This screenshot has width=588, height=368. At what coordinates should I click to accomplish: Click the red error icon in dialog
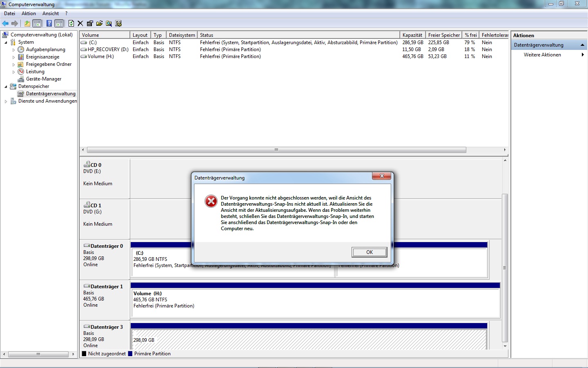tap(211, 201)
